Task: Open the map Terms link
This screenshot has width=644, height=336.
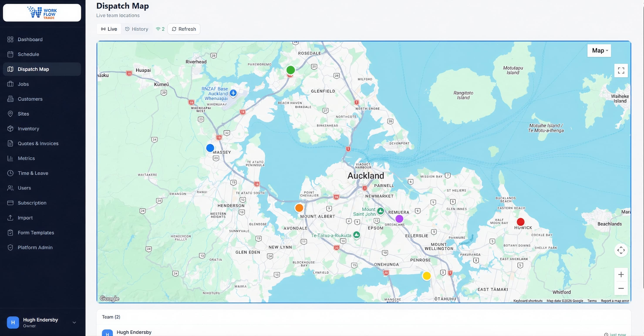Action: [592, 301]
